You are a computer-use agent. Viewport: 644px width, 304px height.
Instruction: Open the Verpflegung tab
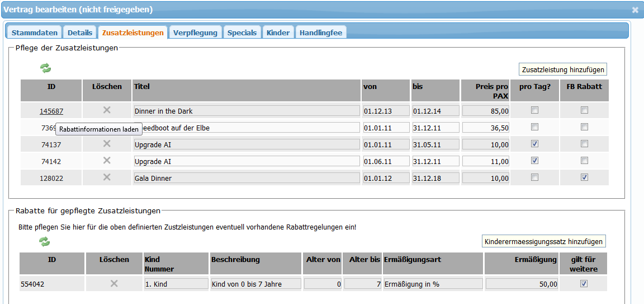(x=195, y=32)
